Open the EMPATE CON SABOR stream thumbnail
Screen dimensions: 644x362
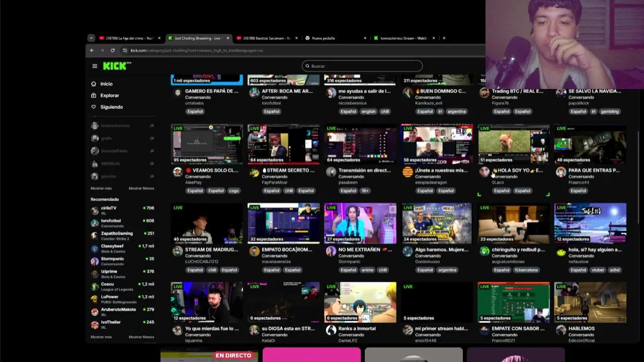[x=514, y=302]
